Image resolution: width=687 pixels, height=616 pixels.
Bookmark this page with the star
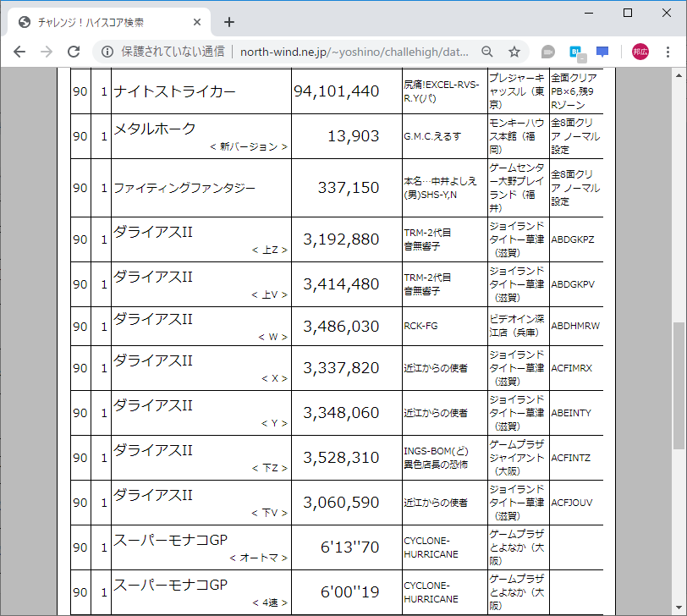514,52
